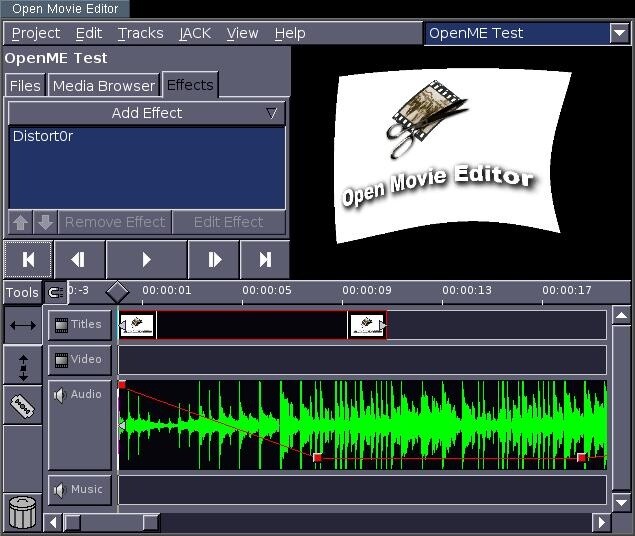Click the Titles track filmstrip icon
The width and height of the screenshot is (635, 536).
pyautogui.click(x=61, y=325)
